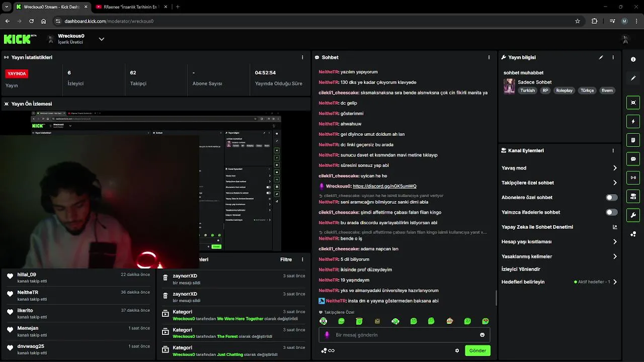Toggle Abonelere özel sohbet switch
The width and height of the screenshot is (644, 362).
tap(611, 198)
